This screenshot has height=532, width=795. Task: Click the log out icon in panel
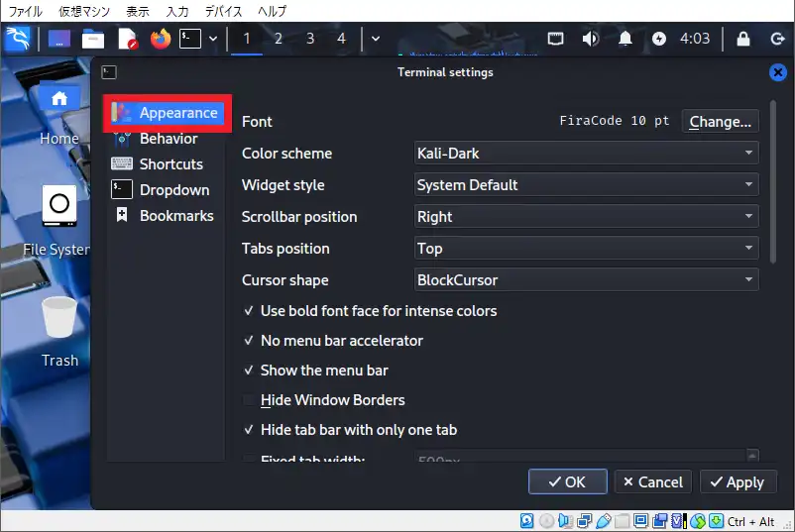pyautogui.click(x=777, y=39)
